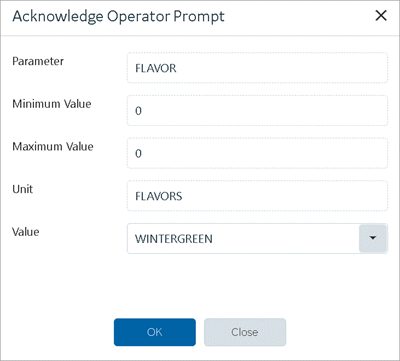This screenshot has width=400, height=361.
Task: Click the Value label
Action: coord(26,232)
